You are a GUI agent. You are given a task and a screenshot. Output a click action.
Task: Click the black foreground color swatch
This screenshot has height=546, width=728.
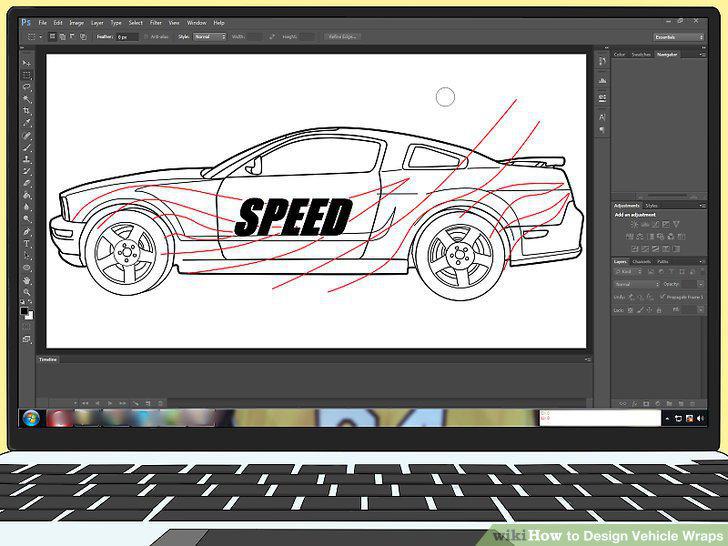(24, 311)
